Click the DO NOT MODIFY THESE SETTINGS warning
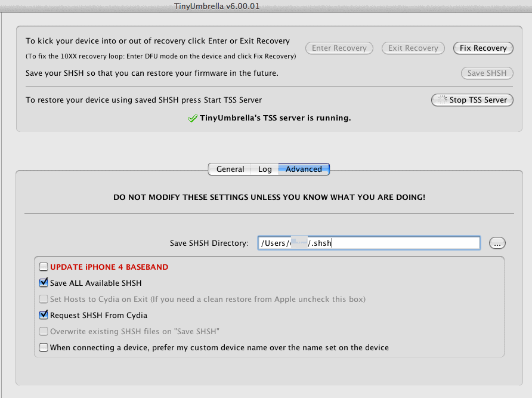 click(269, 198)
